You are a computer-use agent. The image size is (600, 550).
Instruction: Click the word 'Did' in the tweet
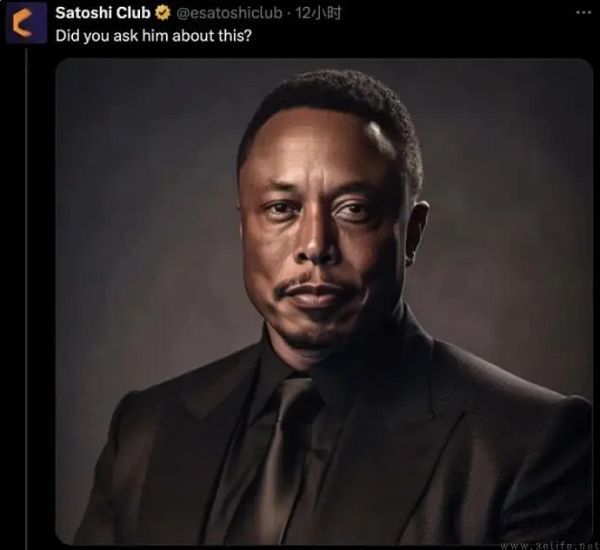coord(67,36)
